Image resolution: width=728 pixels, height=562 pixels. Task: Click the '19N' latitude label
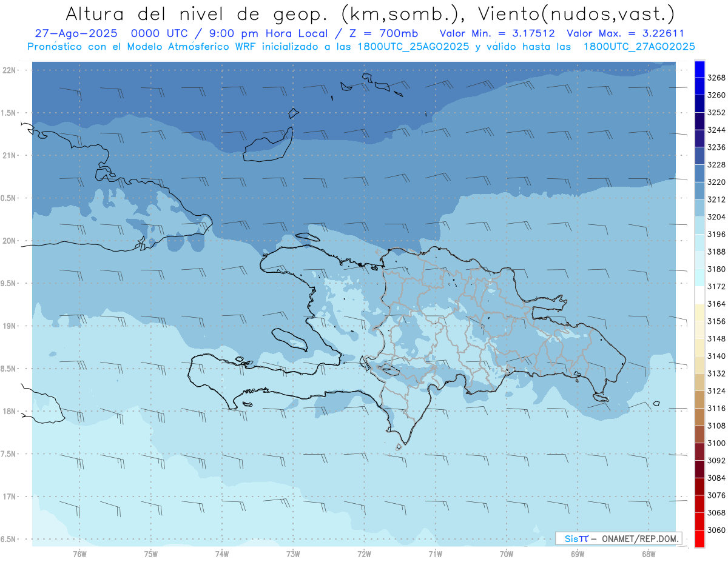pyautogui.click(x=9, y=326)
